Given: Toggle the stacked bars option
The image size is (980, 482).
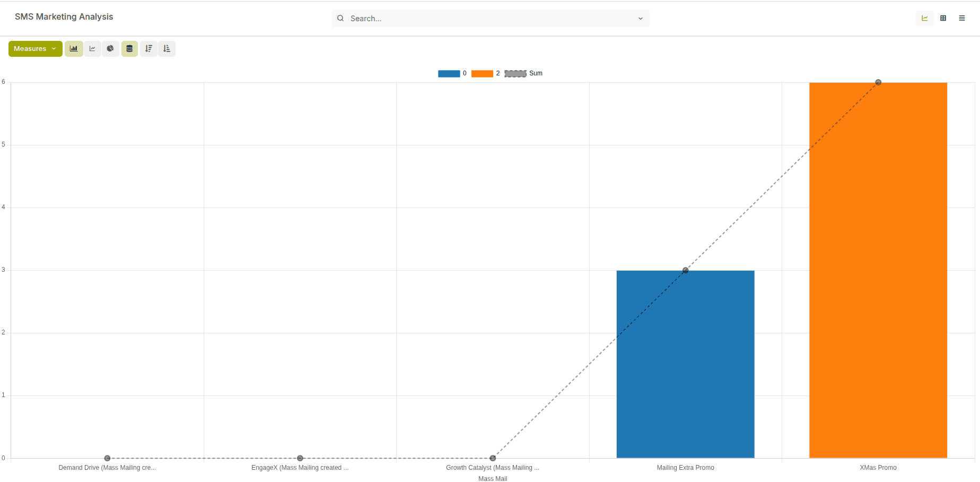Looking at the screenshot, I should point(129,49).
